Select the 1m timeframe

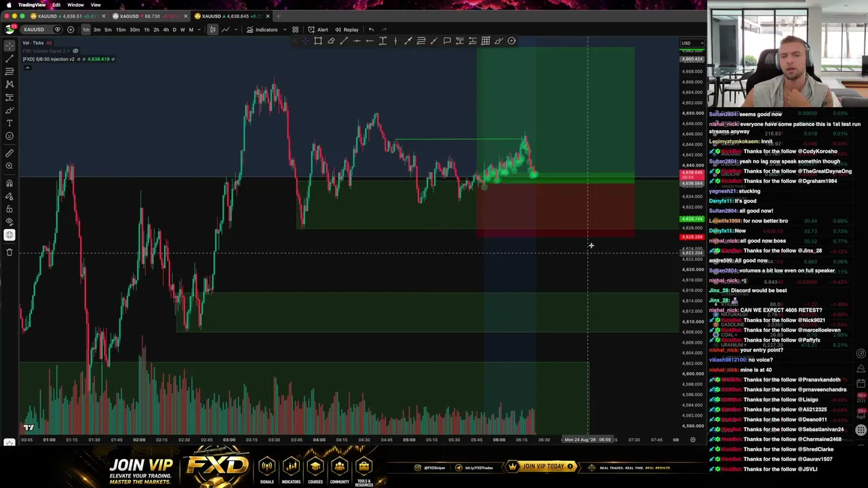(85, 30)
